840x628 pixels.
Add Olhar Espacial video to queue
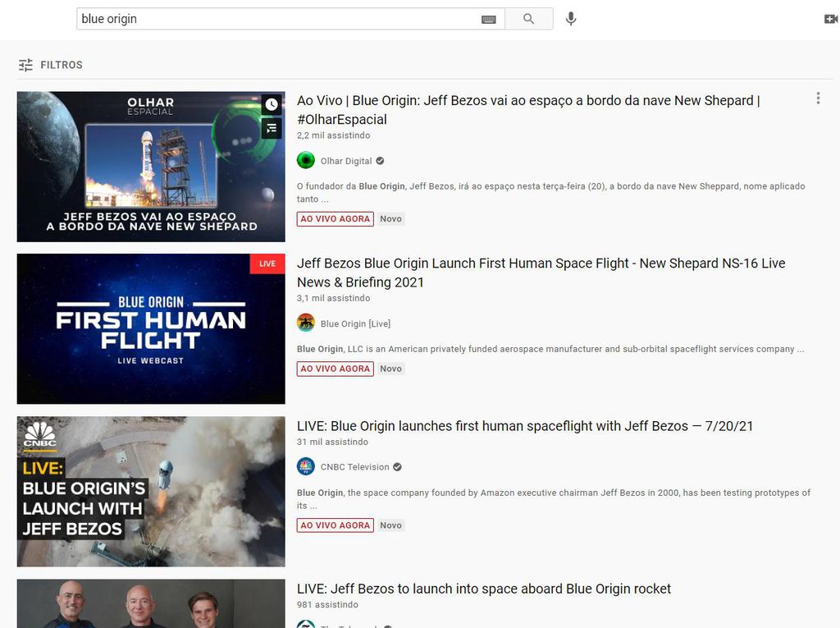pyautogui.click(x=272, y=128)
